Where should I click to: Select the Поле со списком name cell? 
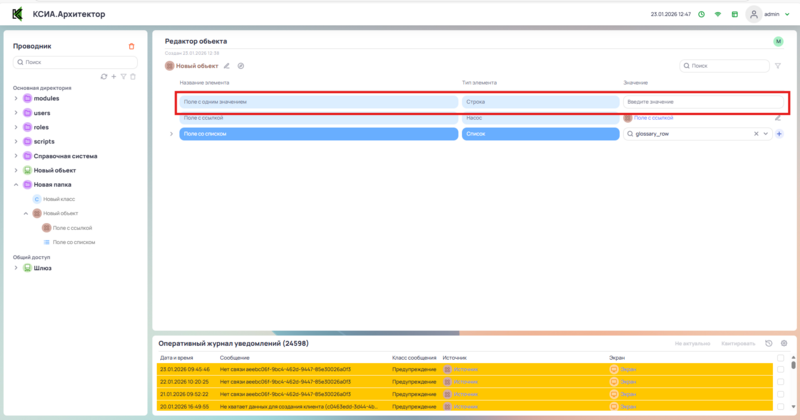pos(318,134)
